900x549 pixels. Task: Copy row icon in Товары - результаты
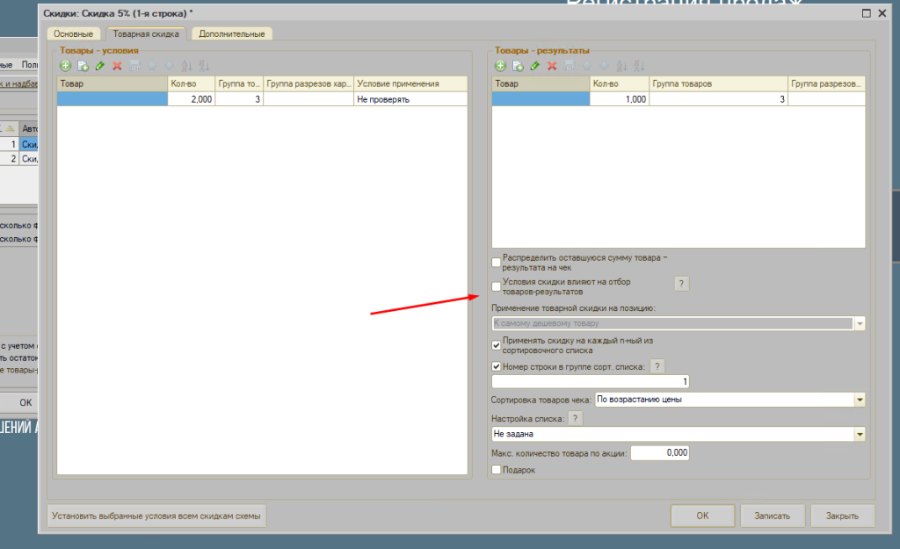point(518,66)
